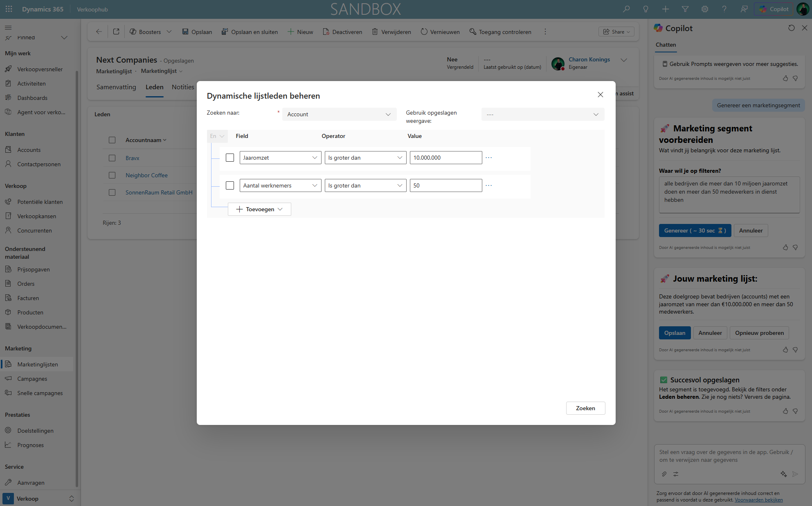Open the Dynamics 365 app launcher grid

coord(9,9)
